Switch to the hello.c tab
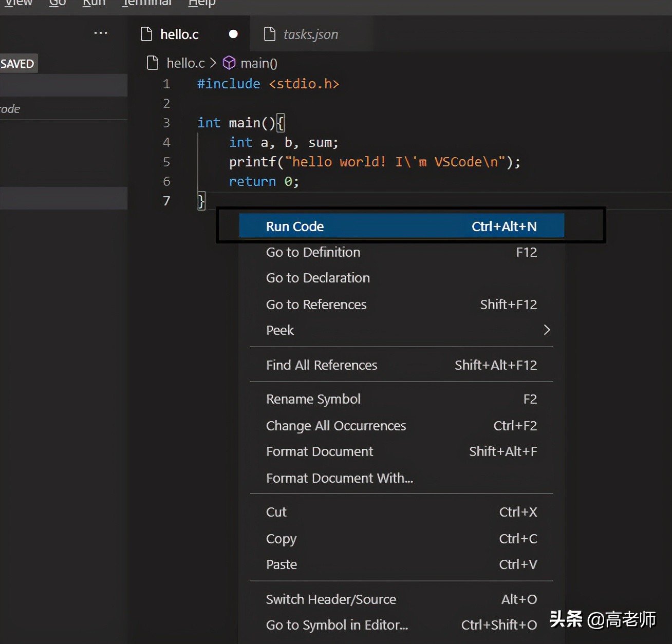This screenshot has width=672, height=644. (189, 34)
